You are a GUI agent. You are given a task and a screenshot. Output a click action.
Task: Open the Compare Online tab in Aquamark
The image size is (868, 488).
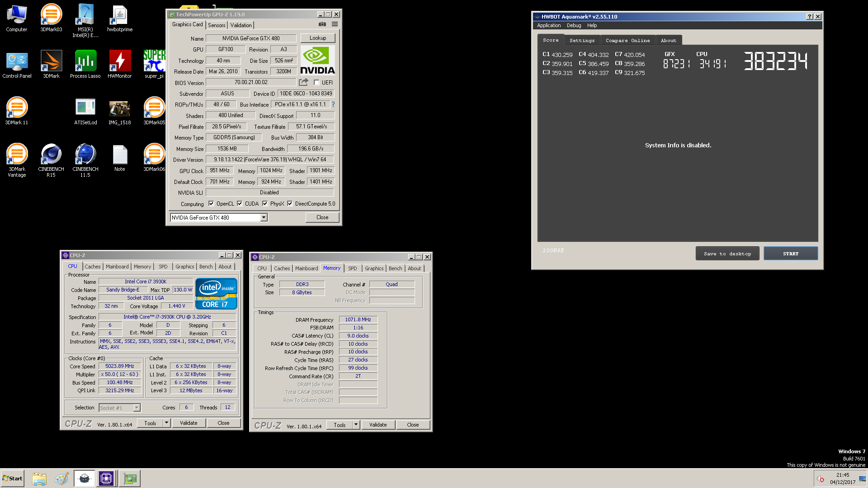pyautogui.click(x=627, y=40)
